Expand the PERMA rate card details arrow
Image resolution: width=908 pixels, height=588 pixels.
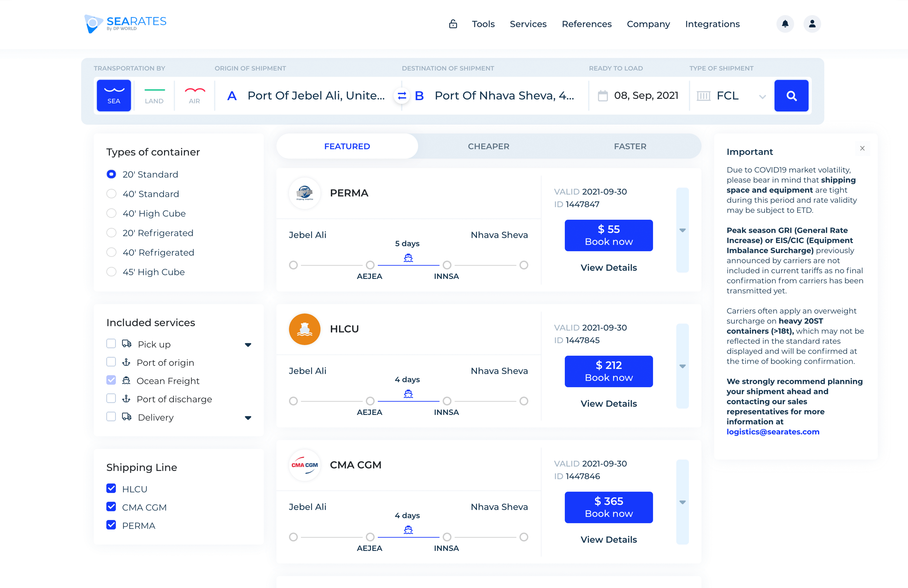pyautogui.click(x=683, y=230)
